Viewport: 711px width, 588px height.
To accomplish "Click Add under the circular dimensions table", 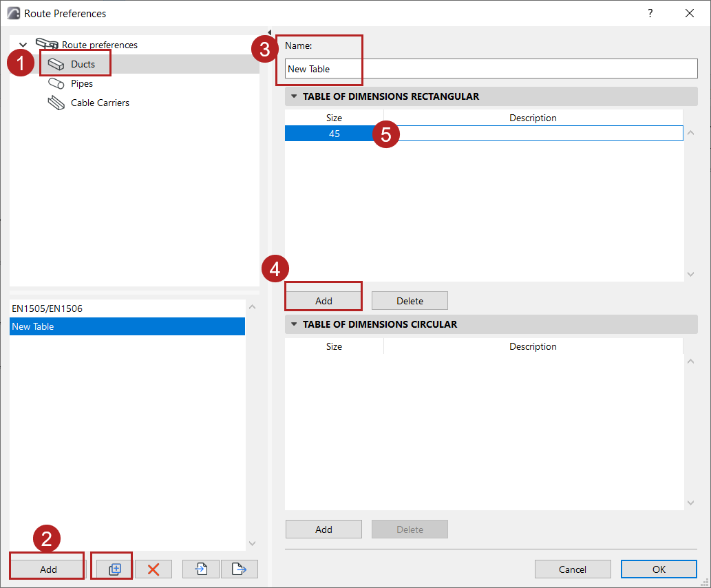I will pos(323,529).
